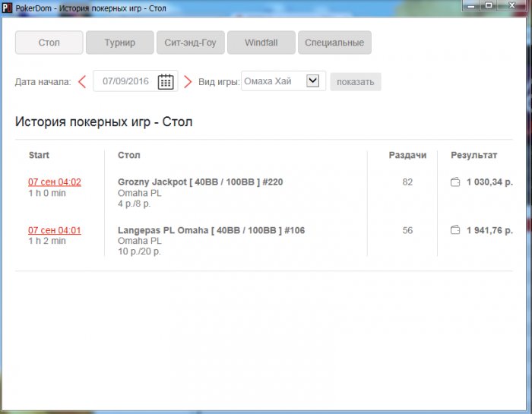Open the calendar date picker icon
This screenshot has width=532, height=414.
pyautogui.click(x=166, y=81)
